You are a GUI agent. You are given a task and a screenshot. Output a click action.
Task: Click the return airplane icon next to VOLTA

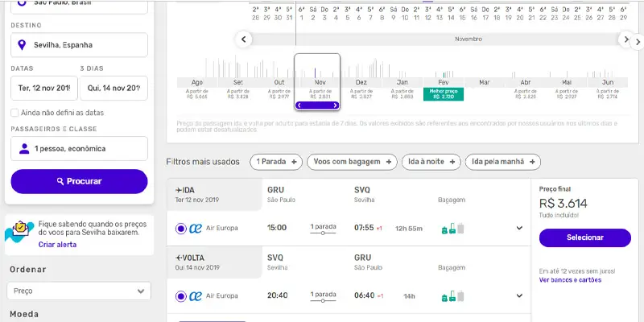[179, 258]
